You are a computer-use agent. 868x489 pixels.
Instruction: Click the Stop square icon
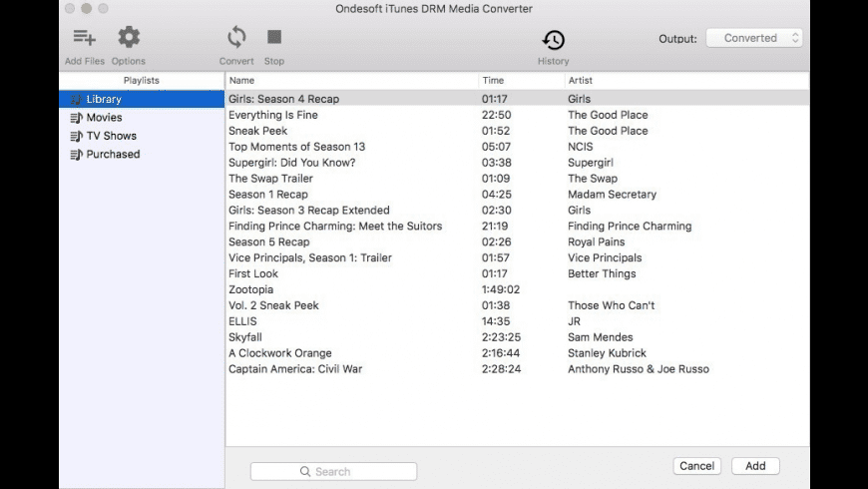tap(274, 37)
